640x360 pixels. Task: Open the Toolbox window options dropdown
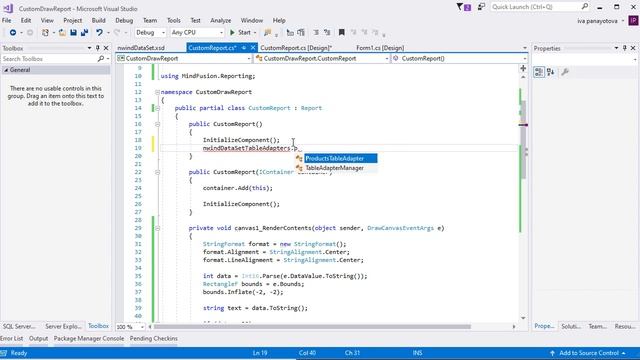(89, 48)
